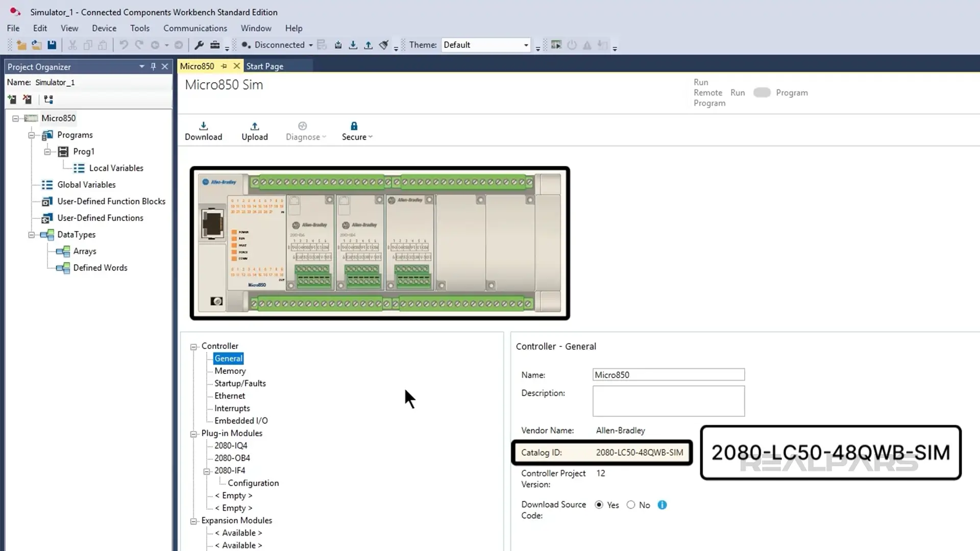Open the toolbox icon in toolbar
The image size is (980, 551).
point(215,45)
